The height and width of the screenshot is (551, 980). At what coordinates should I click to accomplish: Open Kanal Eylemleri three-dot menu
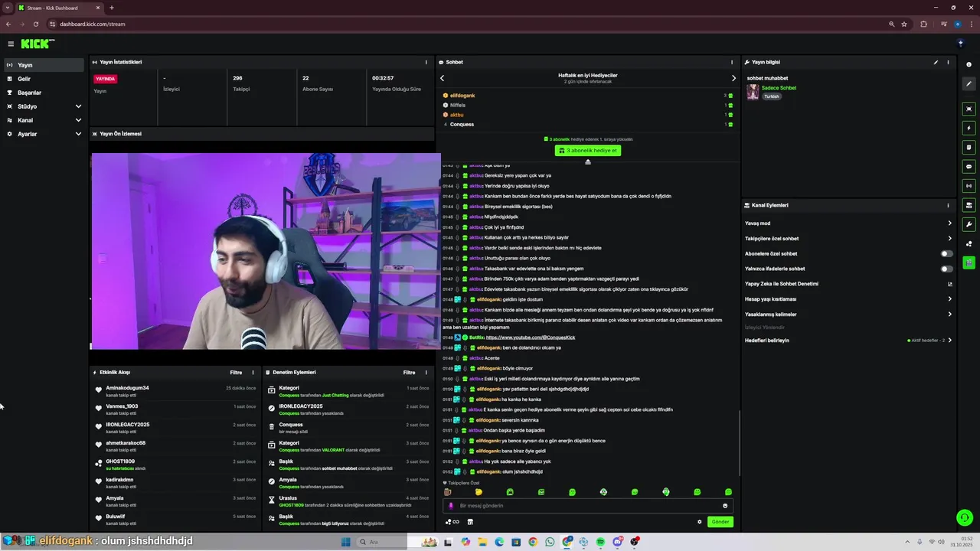pos(948,205)
